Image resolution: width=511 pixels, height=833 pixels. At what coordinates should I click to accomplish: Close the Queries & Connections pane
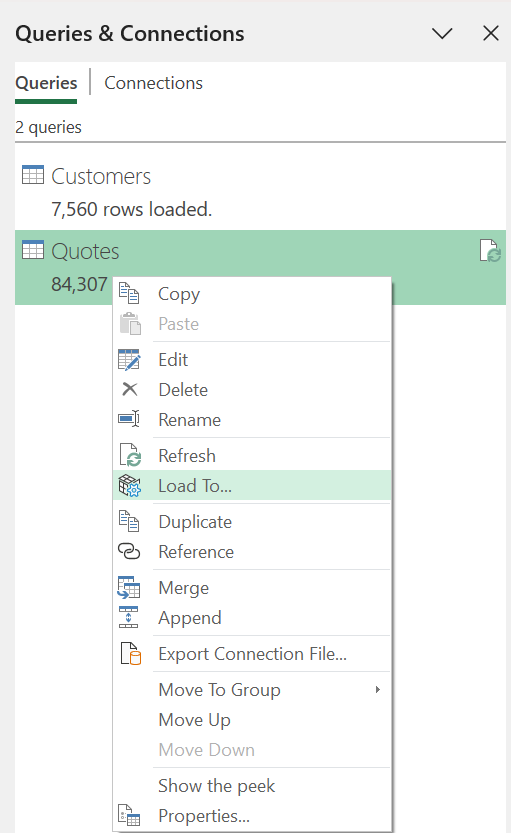[491, 33]
